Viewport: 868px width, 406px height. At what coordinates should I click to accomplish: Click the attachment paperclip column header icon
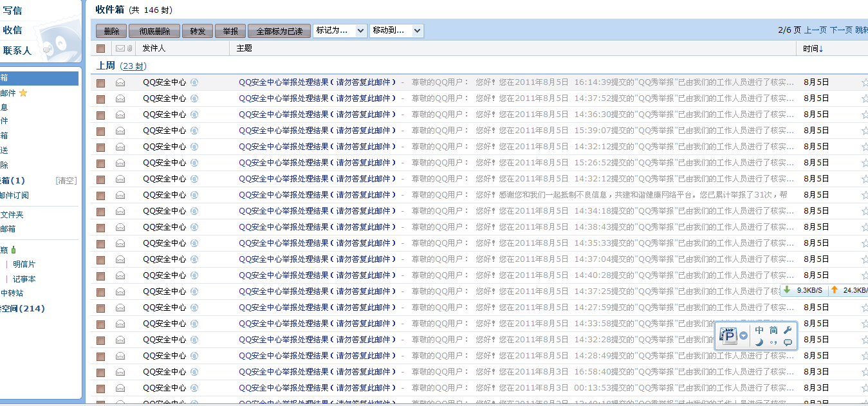point(129,48)
